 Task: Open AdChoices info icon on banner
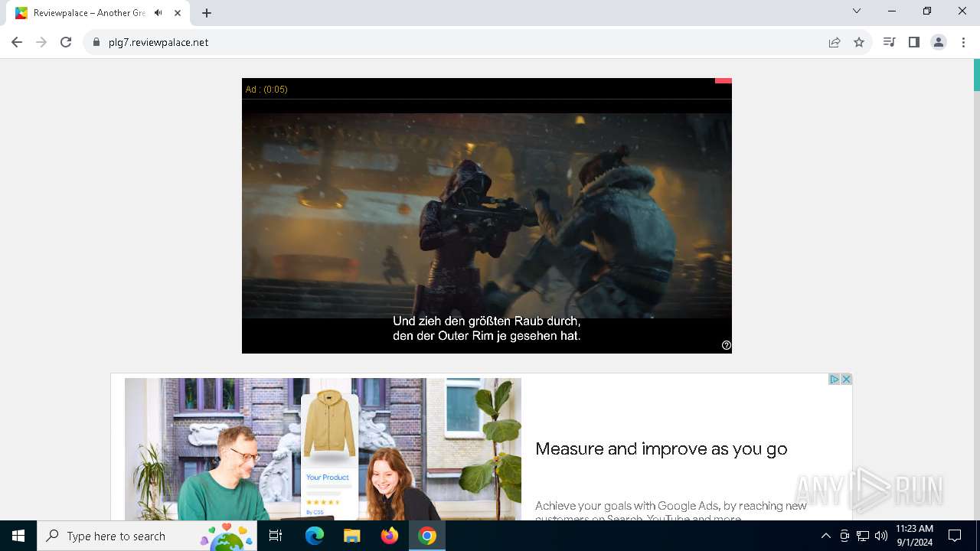coord(835,380)
